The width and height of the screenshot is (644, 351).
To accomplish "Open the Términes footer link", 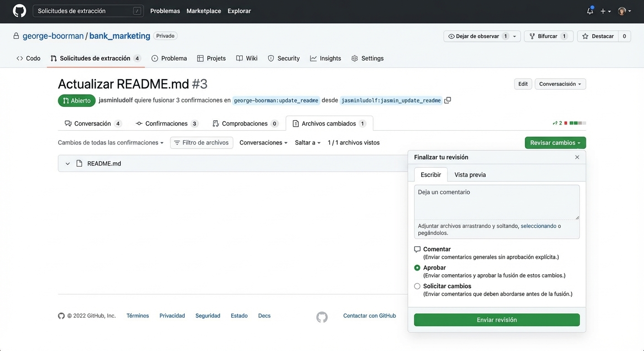I will pos(138,316).
